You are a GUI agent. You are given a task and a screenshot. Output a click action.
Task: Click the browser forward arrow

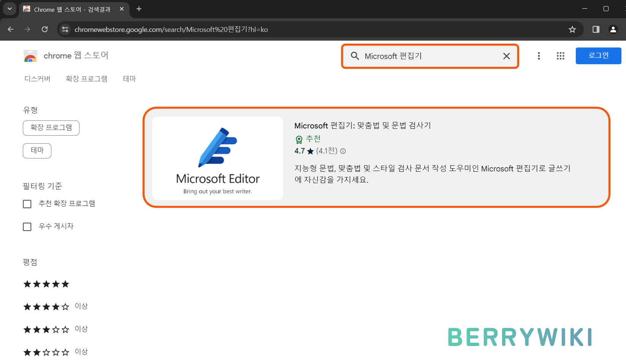tap(27, 29)
